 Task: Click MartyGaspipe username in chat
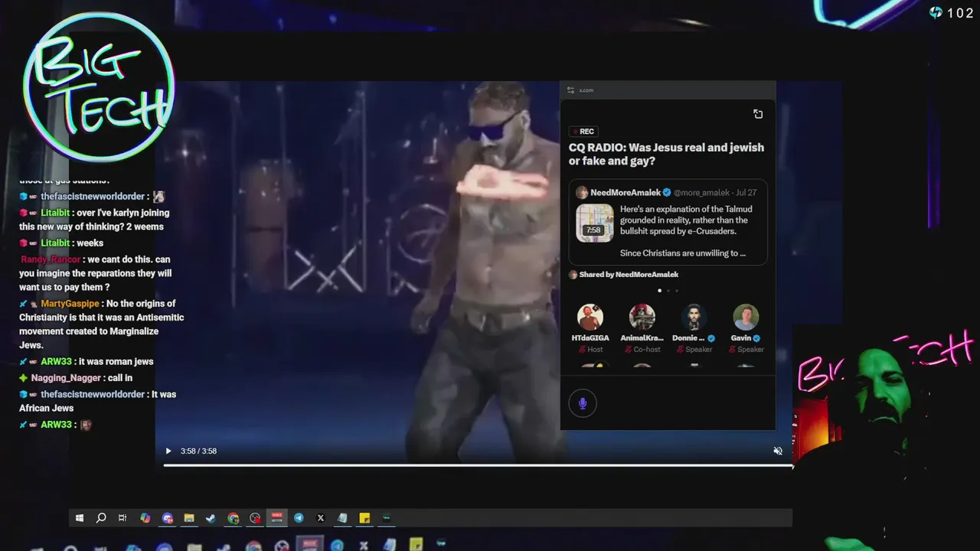[x=70, y=304]
